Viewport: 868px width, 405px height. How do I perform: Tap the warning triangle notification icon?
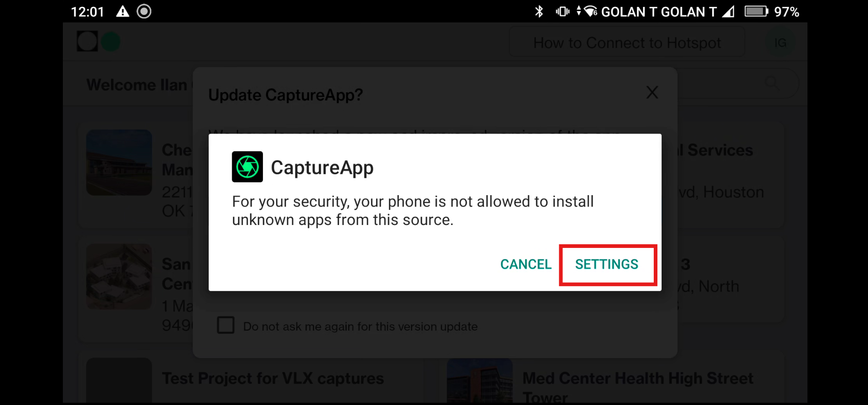click(122, 11)
